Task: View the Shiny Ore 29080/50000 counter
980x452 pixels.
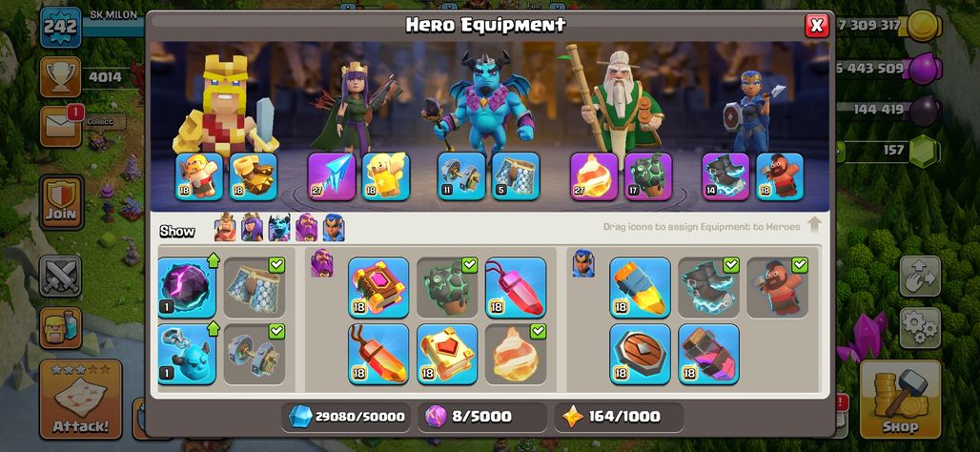Action: tap(346, 417)
